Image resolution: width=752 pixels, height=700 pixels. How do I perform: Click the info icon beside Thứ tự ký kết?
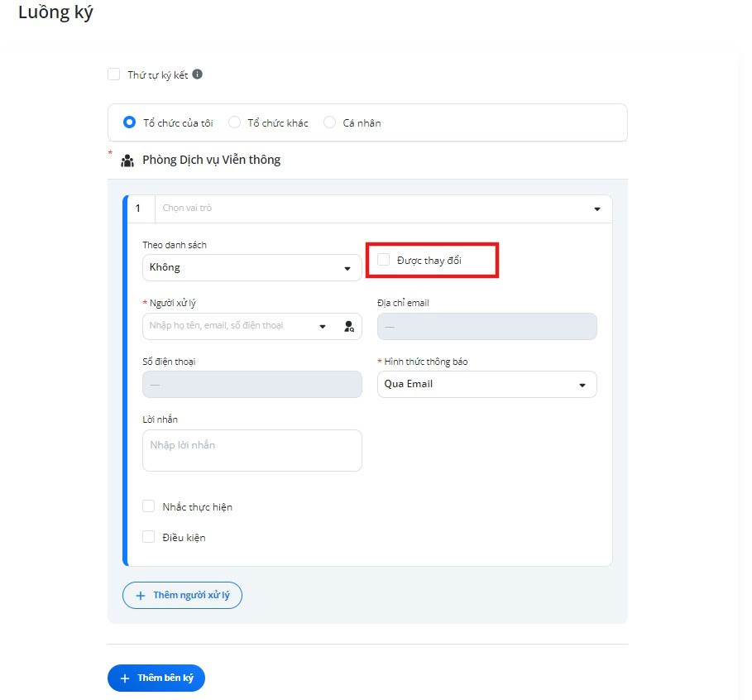tap(197, 74)
